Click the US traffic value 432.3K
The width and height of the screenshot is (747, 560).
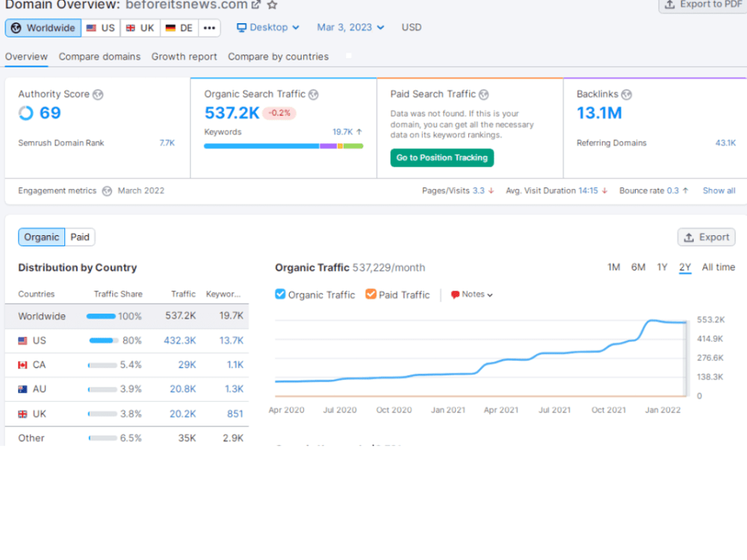(179, 341)
